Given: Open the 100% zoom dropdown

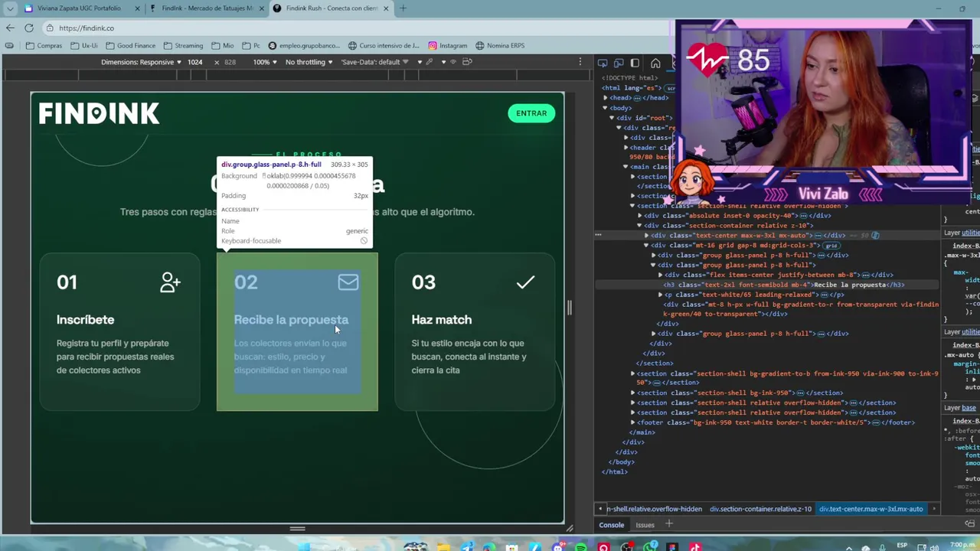Looking at the screenshot, I should click(x=264, y=62).
